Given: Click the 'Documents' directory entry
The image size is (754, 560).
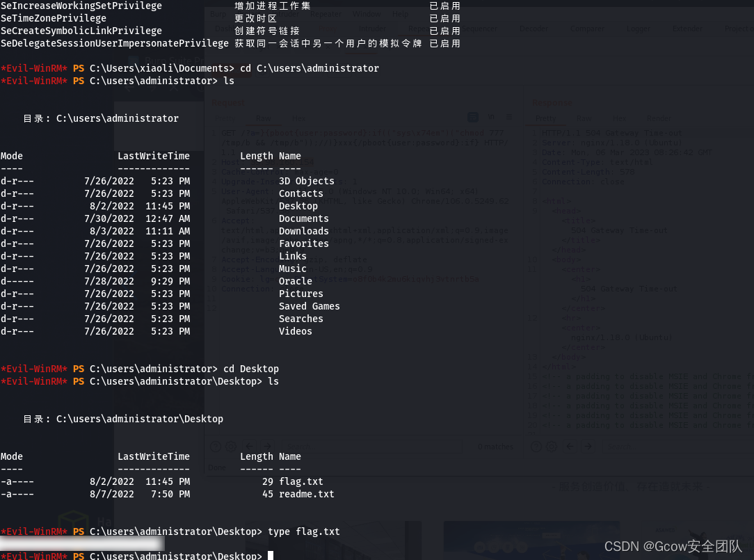Looking at the screenshot, I should click(304, 218).
